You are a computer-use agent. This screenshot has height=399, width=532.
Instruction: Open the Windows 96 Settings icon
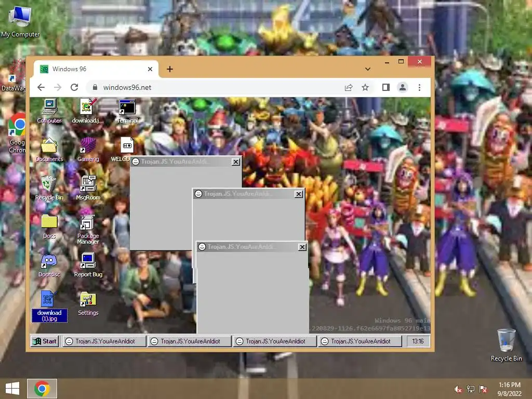[x=88, y=303]
